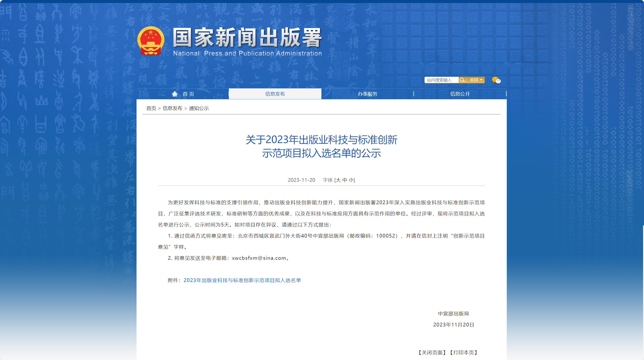Viewport: 644px width, 360px height.
Task: Click the 关闭页面 button
Action: click(x=432, y=353)
